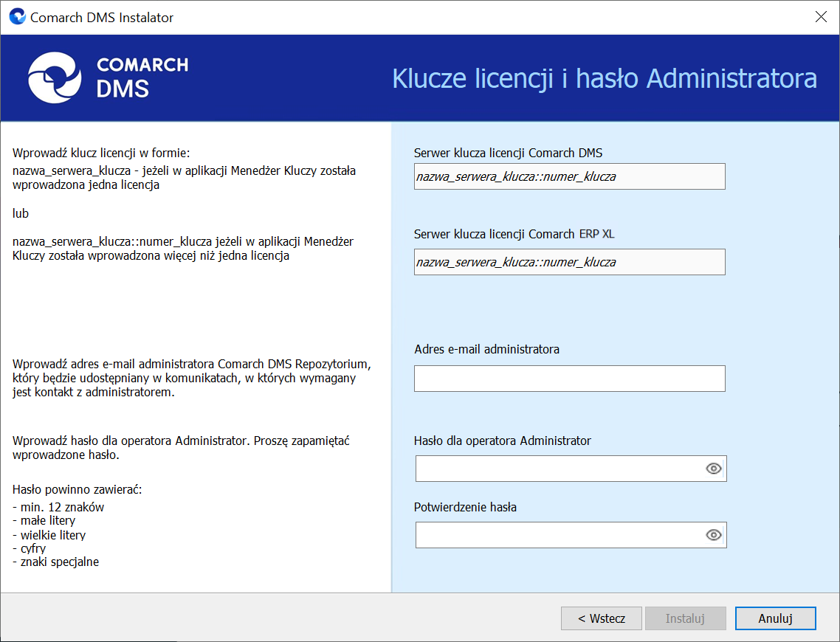The width and height of the screenshot is (840, 642).
Task: Click the label Serwer klucza licencji Comarch DMS
Action: tap(508, 153)
